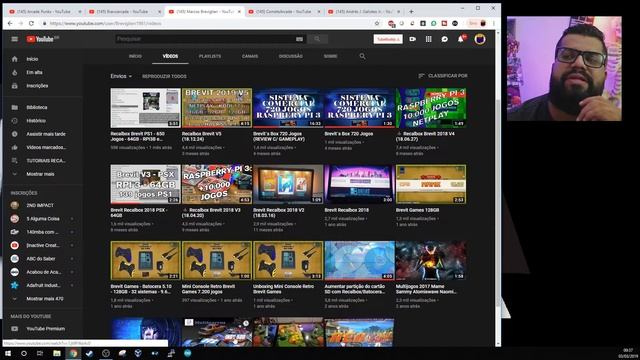Open the notifications bell
This screenshot has height=360, width=640.
[461, 39]
